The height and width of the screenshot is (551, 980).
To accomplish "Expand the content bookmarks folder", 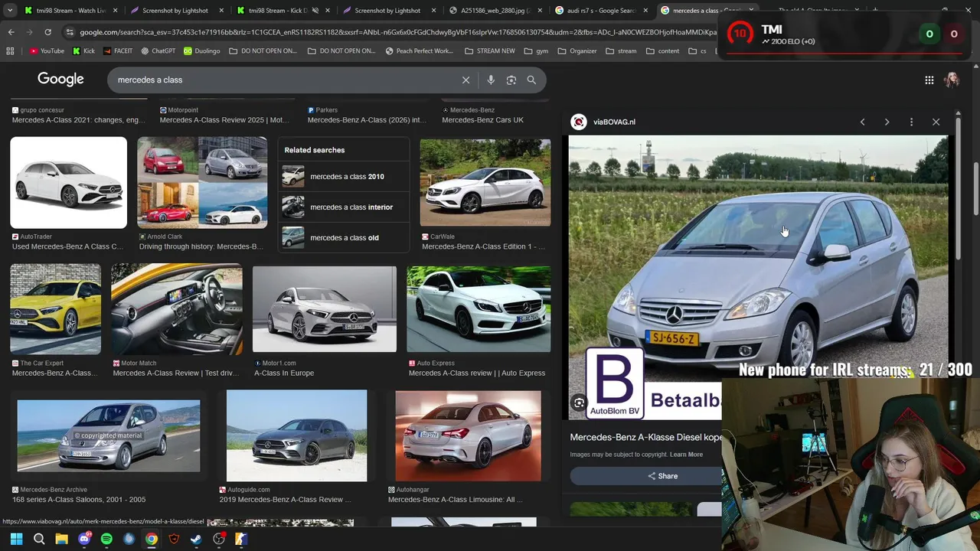I will coord(662,51).
